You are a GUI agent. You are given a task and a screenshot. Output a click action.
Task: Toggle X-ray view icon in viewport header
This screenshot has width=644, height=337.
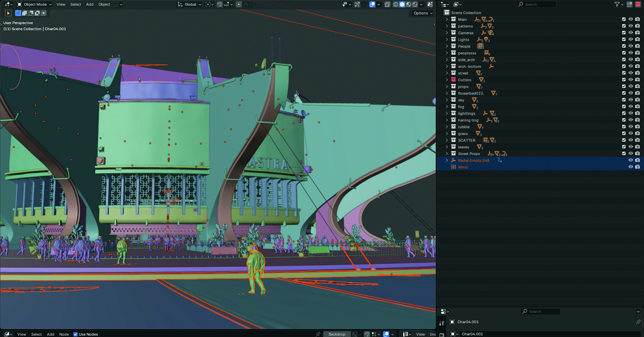(x=387, y=4)
